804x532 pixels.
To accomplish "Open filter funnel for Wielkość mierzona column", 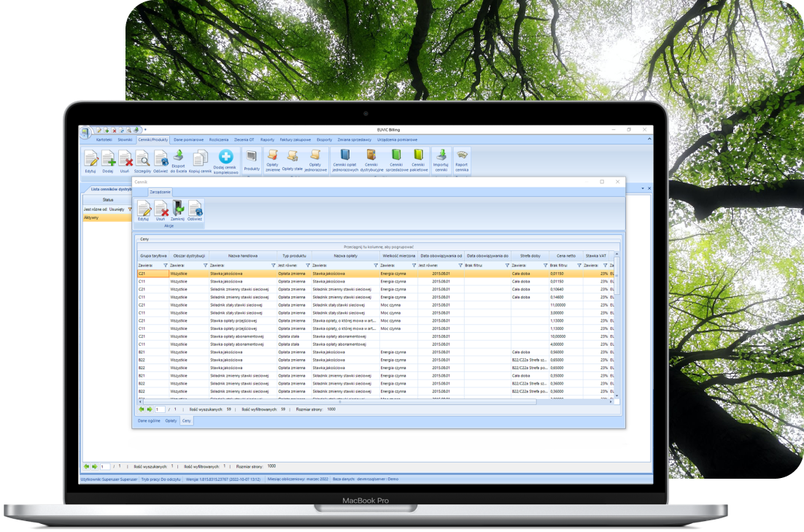I will pyautogui.click(x=414, y=265).
